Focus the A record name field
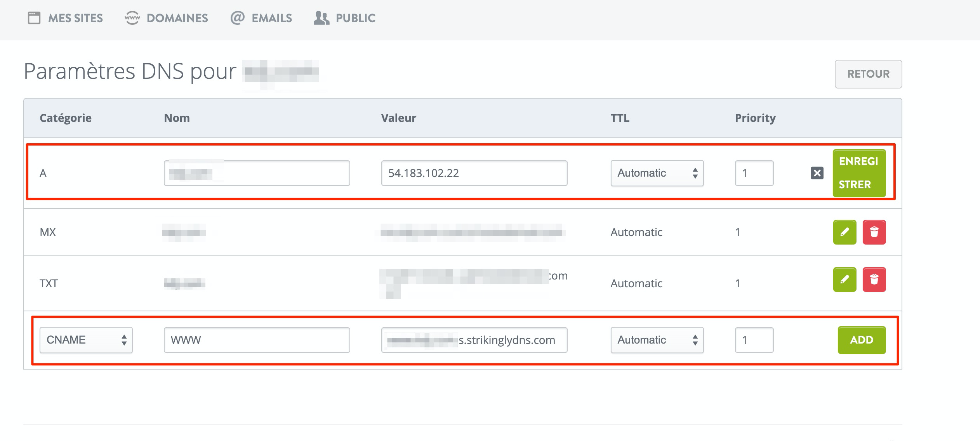Image resolution: width=980 pixels, height=441 pixels. point(257,173)
